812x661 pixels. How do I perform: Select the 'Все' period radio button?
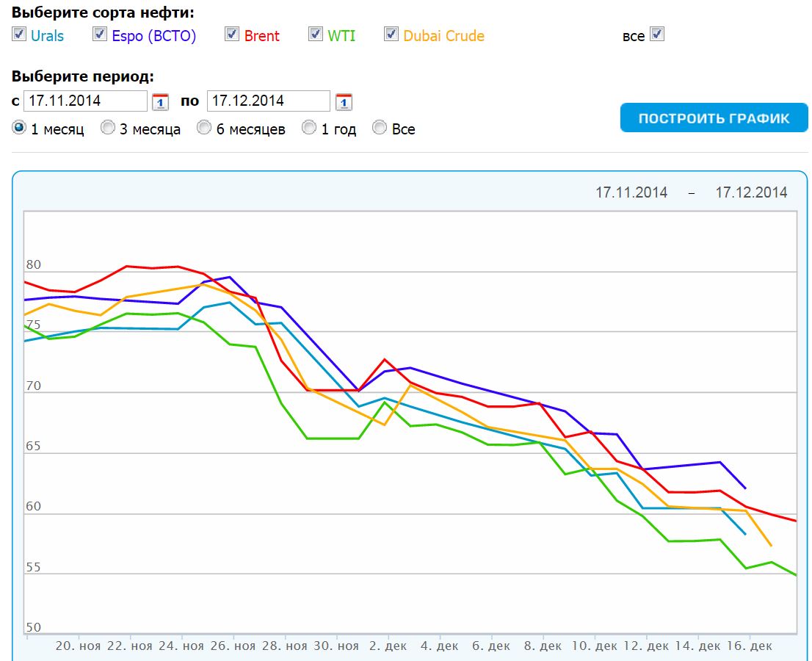pyautogui.click(x=380, y=128)
